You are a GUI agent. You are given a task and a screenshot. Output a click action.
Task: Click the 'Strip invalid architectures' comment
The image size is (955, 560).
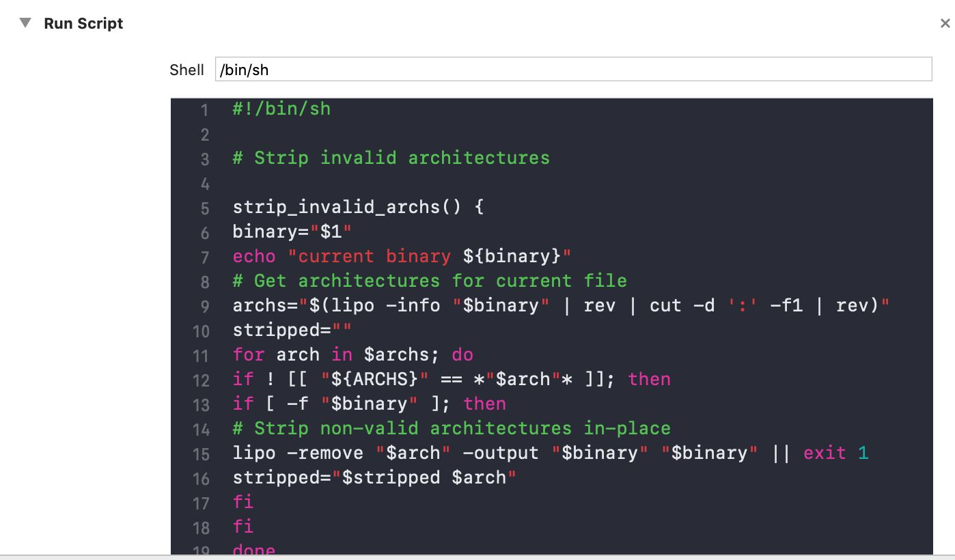[391, 158]
